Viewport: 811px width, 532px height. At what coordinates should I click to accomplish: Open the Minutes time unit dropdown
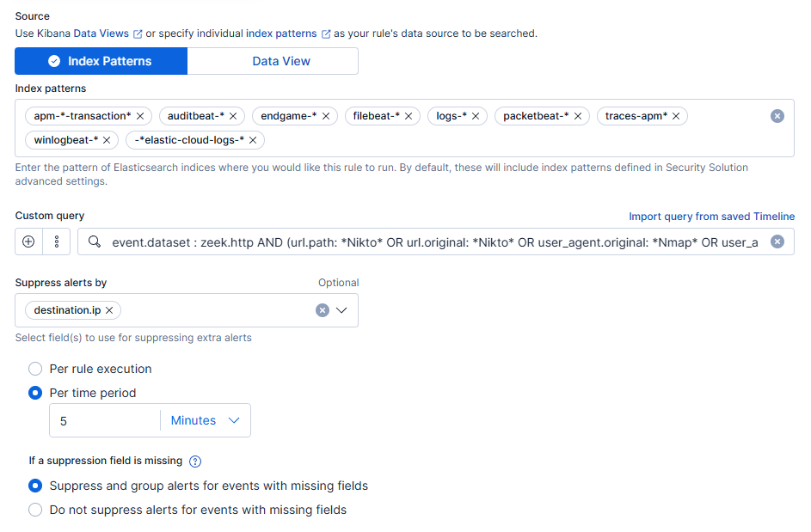(x=206, y=420)
